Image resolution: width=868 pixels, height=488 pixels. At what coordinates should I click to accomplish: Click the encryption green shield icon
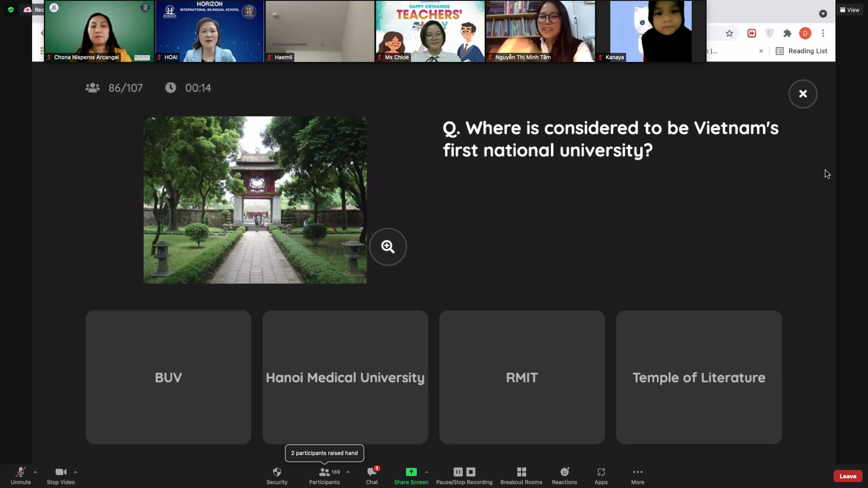coord(11,9)
